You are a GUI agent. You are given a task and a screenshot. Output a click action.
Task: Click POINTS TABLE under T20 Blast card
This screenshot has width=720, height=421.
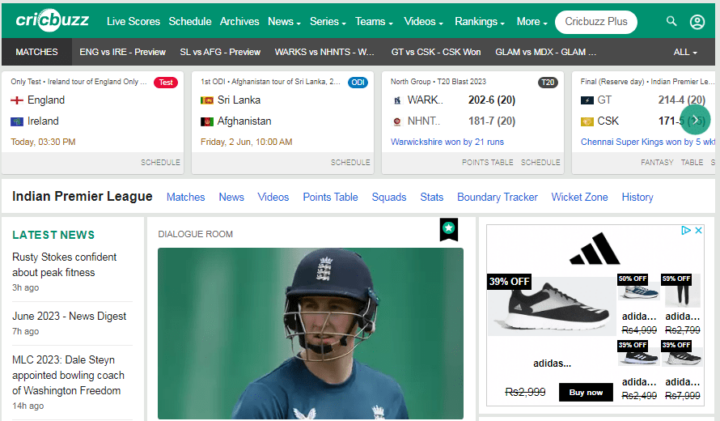(487, 162)
